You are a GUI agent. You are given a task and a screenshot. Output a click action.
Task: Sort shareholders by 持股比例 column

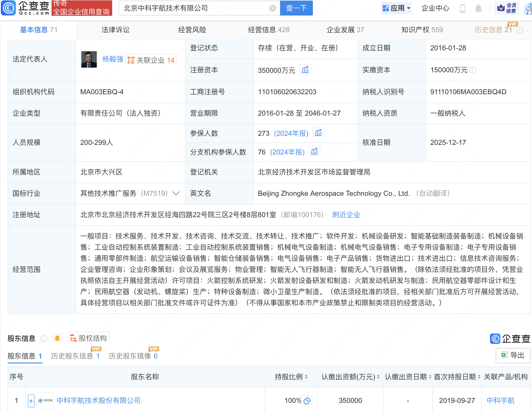[x=306, y=377]
